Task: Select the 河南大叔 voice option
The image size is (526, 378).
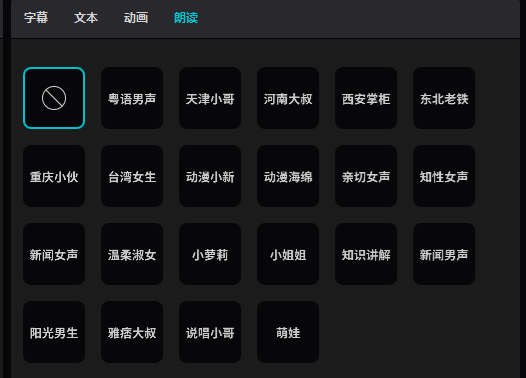Action: click(x=288, y=98)
